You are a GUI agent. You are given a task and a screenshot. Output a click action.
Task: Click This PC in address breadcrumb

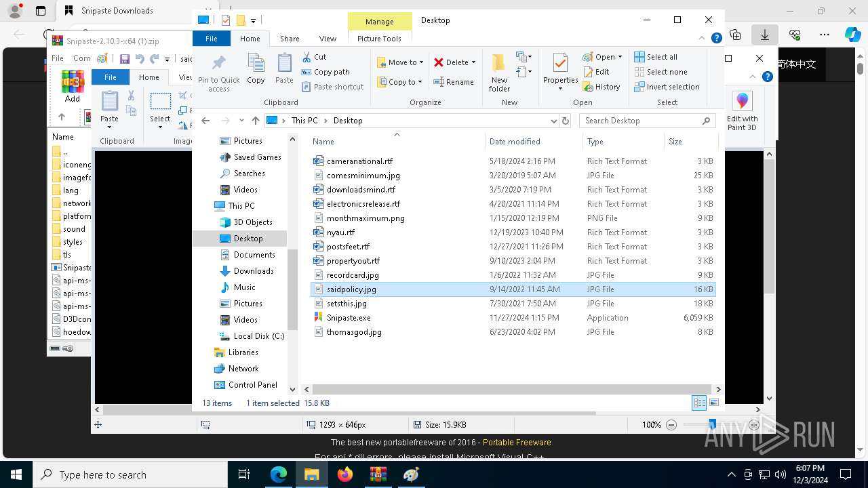[304, 121]
